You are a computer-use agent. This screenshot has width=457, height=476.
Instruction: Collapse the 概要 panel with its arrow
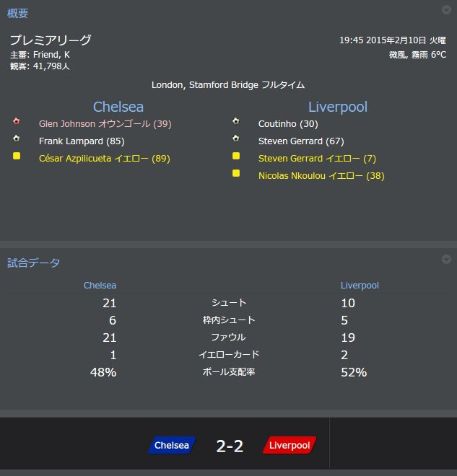(x=446, y=10)
